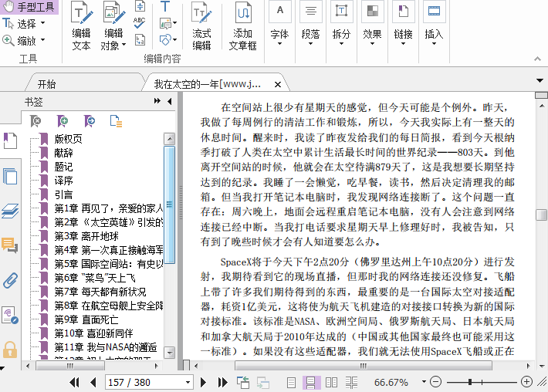Open the Security lock panel
The width and height of the screenshot is (548, 392).
click(x=10, y=349)
